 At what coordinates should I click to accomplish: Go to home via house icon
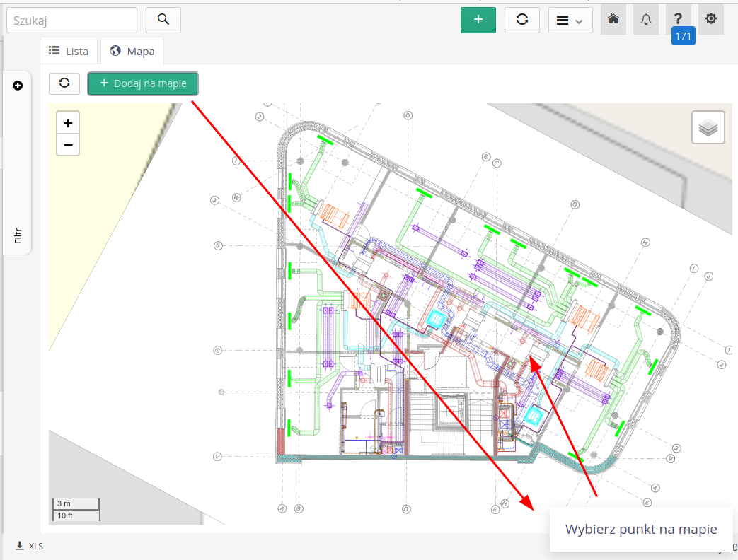point(613,19)
